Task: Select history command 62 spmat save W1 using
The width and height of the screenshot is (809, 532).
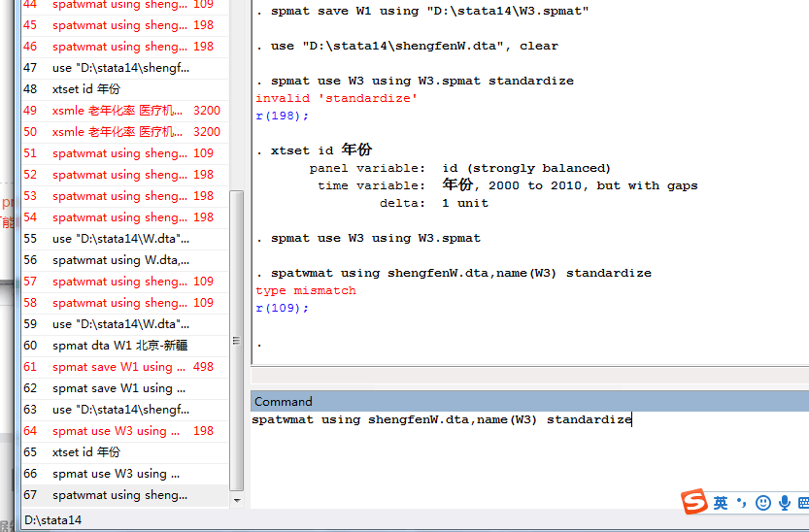Action: click(125, 388)
